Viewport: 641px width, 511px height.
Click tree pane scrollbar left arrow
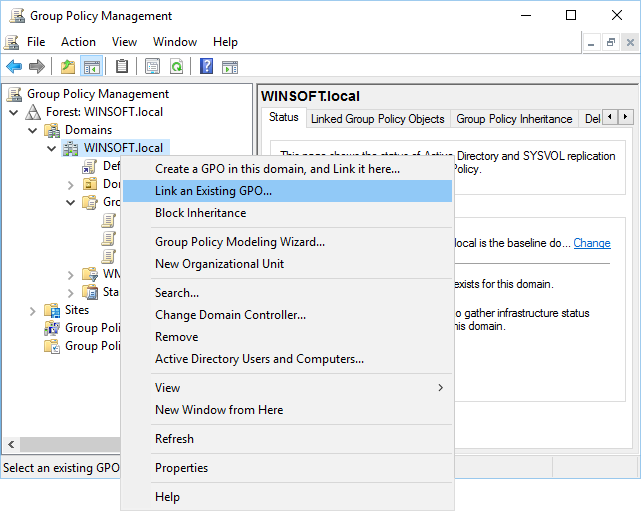[x=11, y=444]
